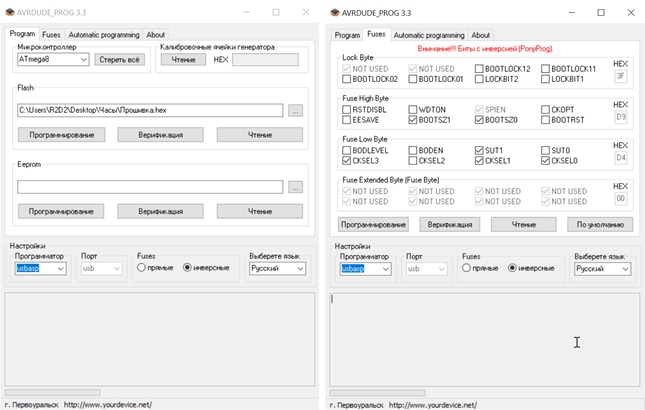Image resolution: width=645 pixels, height=410 pixels.
Task: Click Flash Верификация button
Action: (160, 135)
